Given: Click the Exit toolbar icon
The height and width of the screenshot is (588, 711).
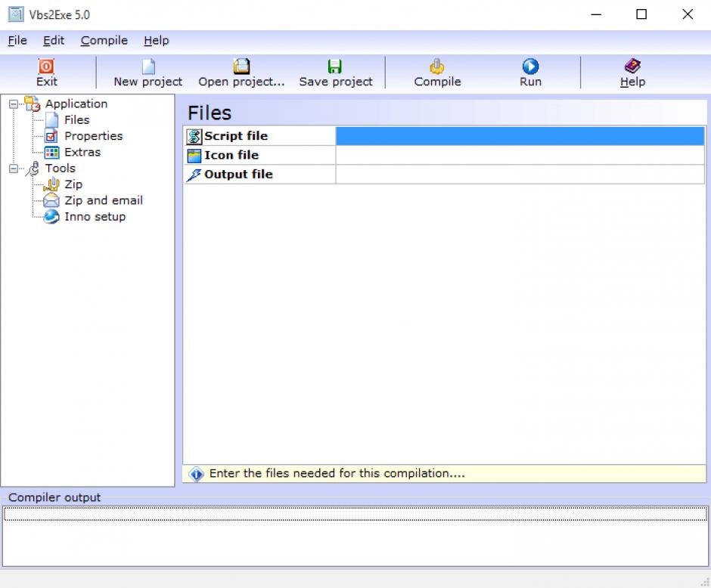Looking at the screenshot, I should click(x=46, y=67).
